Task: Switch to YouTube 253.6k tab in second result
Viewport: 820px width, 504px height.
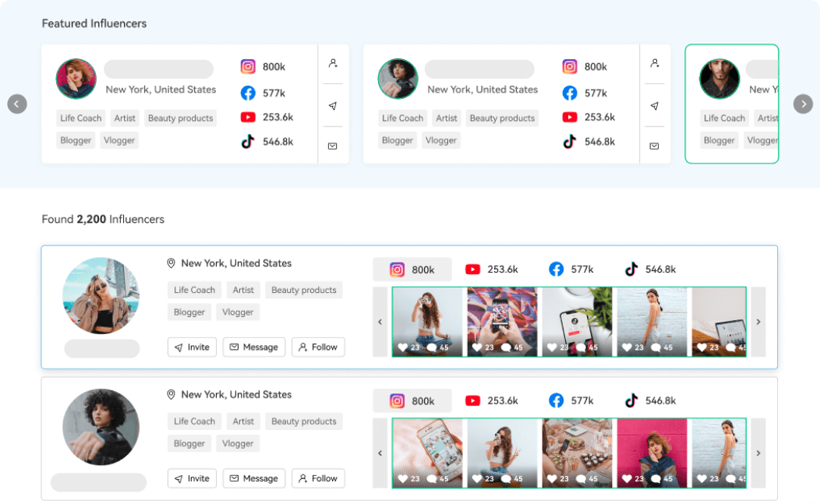Action: (x=492, y=401)
